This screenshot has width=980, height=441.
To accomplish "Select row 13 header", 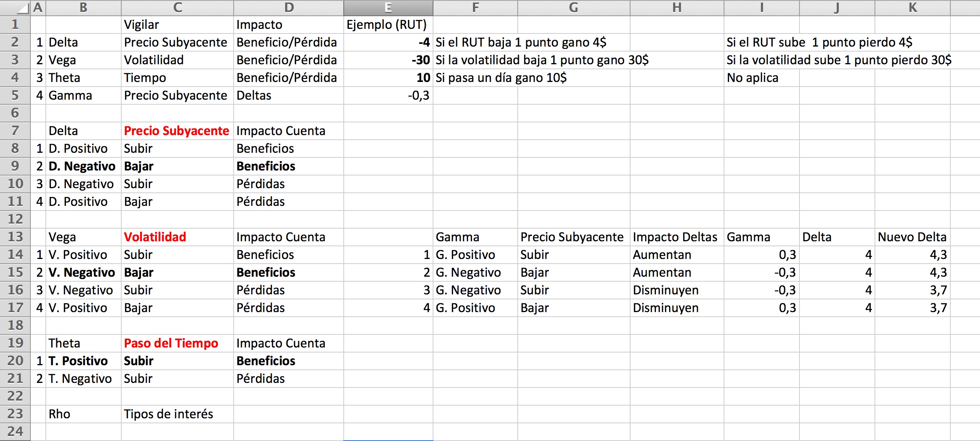I will [x=15, y=237].
